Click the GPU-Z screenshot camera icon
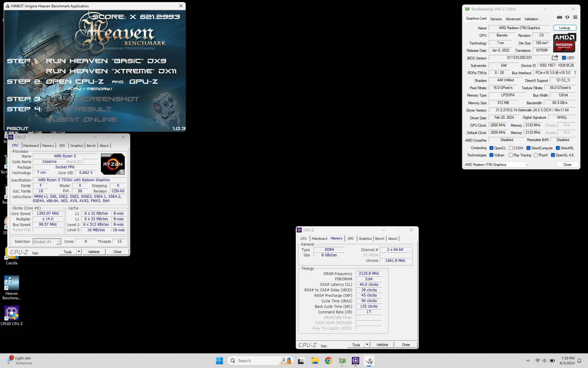This screenshot has width=588, height=368. click(x=560, y=17)
